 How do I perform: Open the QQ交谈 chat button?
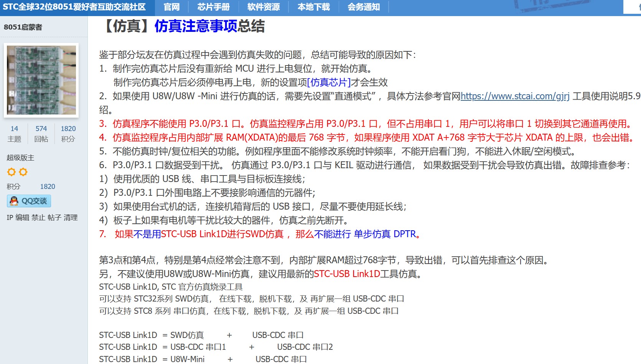[29, 201]
